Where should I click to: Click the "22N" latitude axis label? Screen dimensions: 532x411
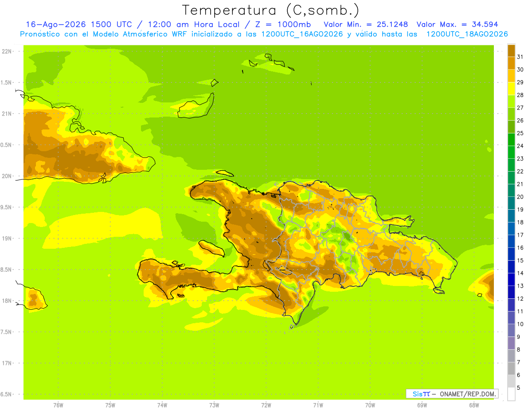[x=7, y=51]
